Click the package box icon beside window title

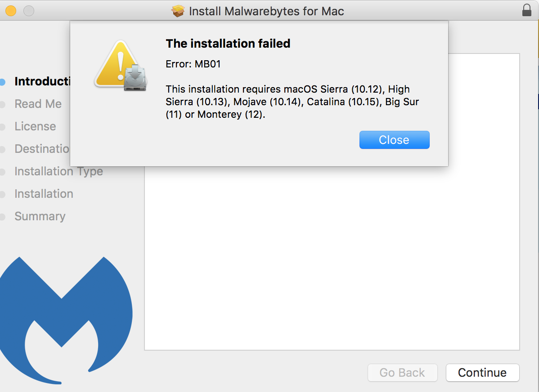178,11
